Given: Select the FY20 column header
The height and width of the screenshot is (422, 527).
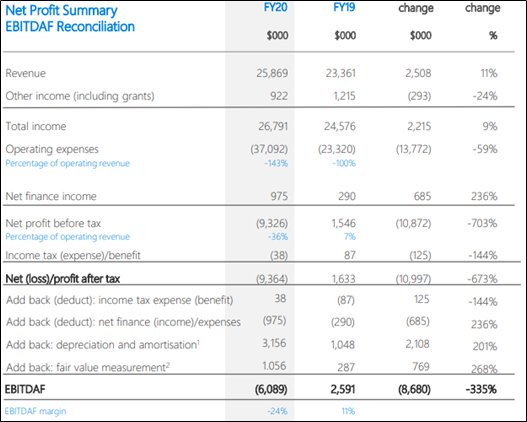Looking at the screenshot, I should (276, 7).
